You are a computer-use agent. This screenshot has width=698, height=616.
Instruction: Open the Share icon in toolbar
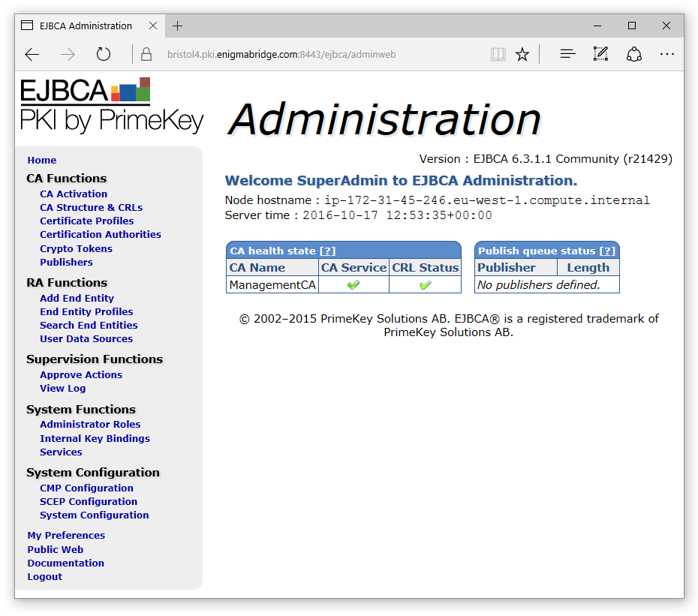(634, 54)
